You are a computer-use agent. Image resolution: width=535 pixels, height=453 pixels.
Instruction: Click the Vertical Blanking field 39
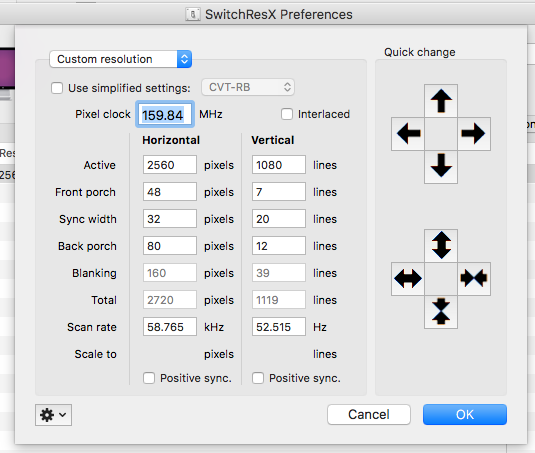click(x=279, y=273)
